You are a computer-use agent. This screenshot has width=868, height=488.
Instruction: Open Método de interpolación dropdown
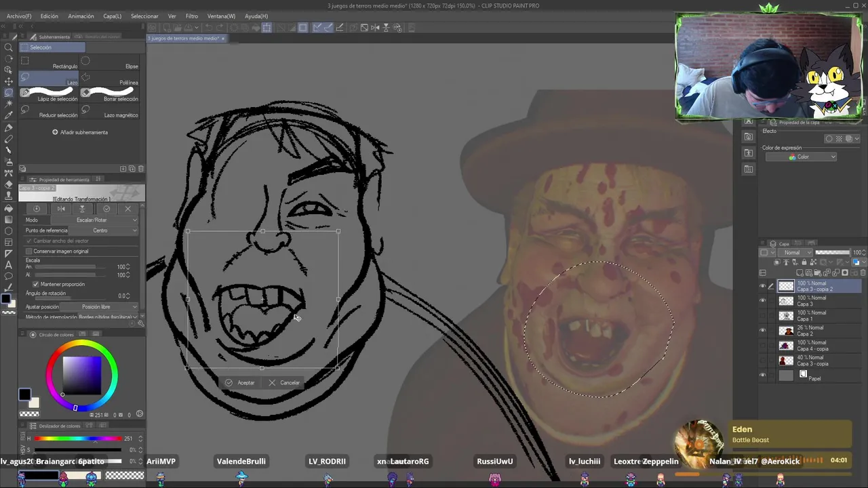[108, 317]
